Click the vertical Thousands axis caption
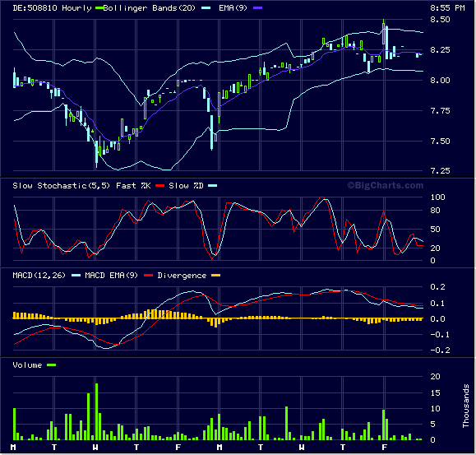 point(466,406)
